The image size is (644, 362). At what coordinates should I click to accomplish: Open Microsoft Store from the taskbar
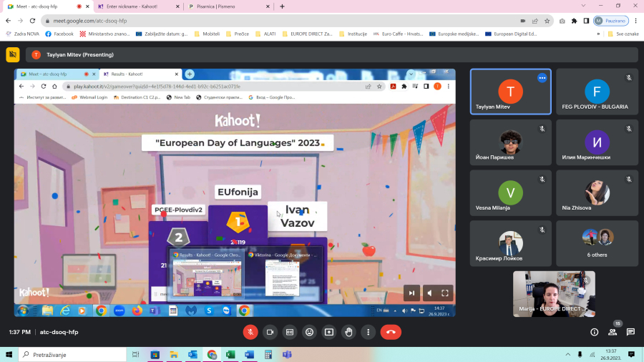pos(155,355)
